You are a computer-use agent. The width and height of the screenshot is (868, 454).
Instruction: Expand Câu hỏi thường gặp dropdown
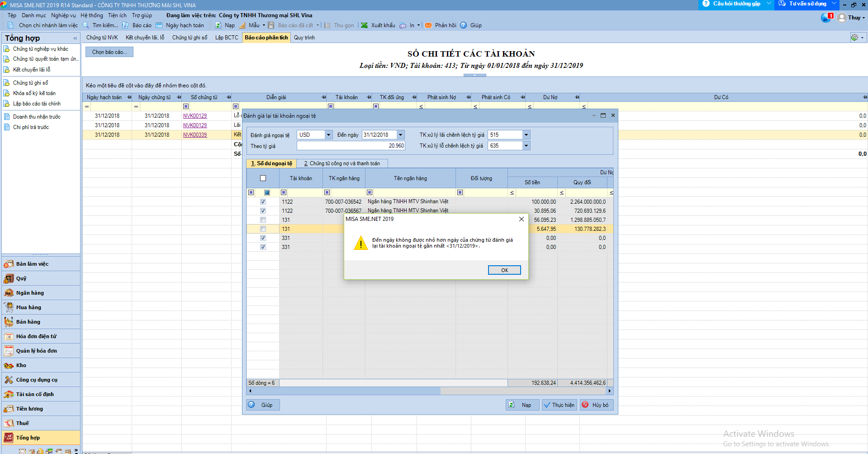tap(768, 4)
